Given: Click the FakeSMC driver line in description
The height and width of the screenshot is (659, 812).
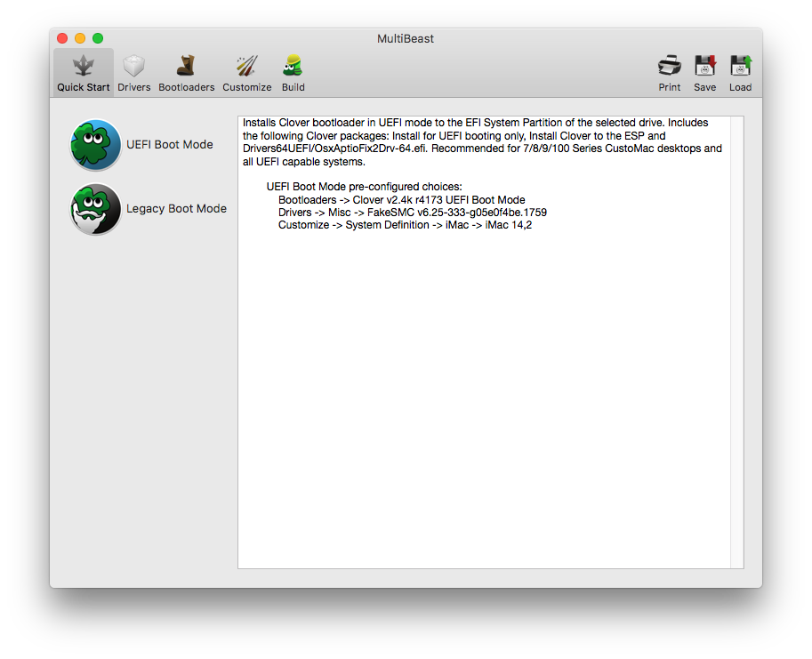Looking at the screenshot, I should pyautogui.click(x=412, y=213).
